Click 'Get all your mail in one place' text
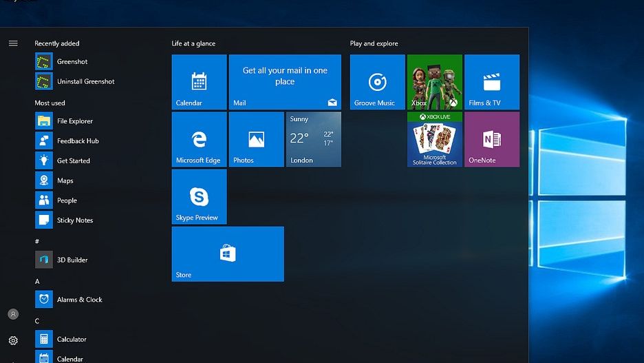 click(285, 76)
